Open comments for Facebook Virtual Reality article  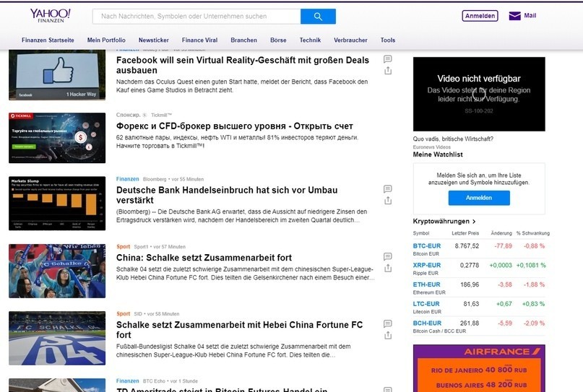coord(387,58)
